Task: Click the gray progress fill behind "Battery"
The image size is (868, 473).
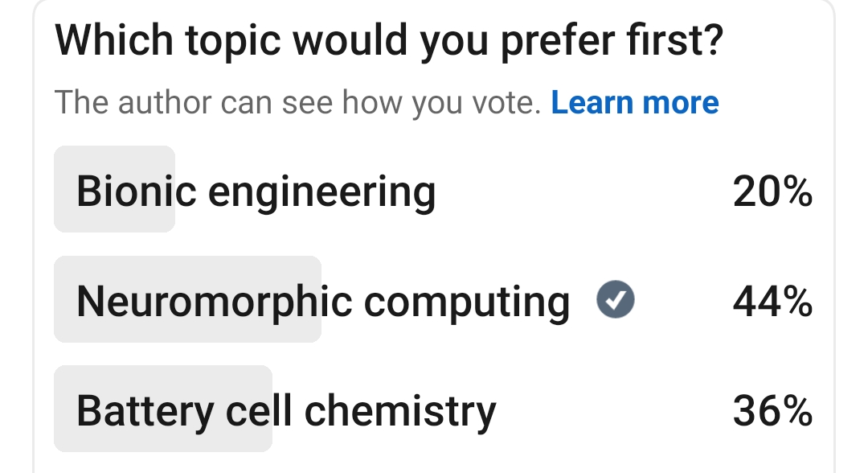Action: pos(162,438)
